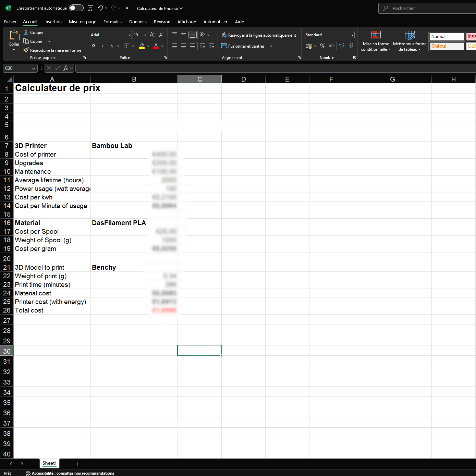Image resolution: width=476 pixels, height=476 pixels.
Task: Open the Standard number format dropdown
Action: (352, 35)
